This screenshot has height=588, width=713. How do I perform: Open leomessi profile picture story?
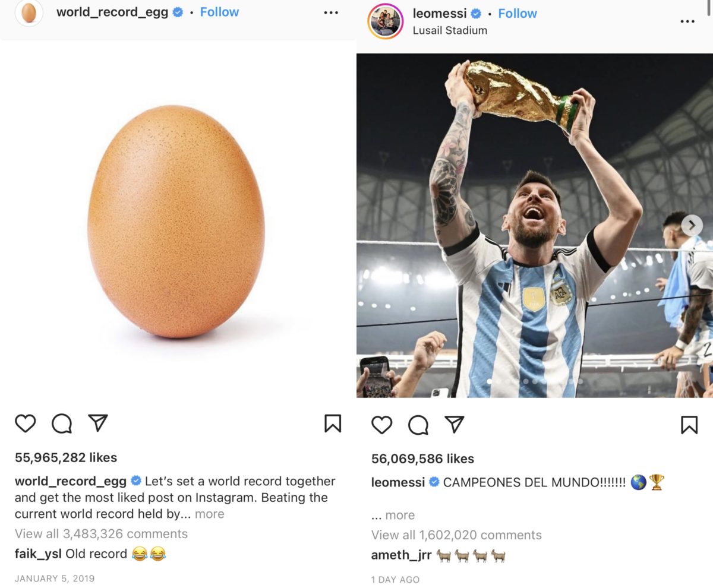pyautogui.click(x=386, y=21)
